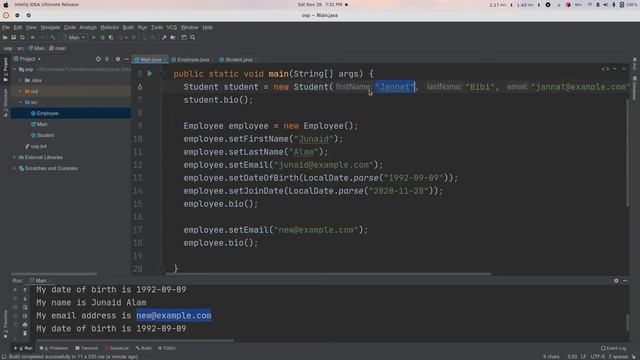The width and height of the screenshot is (640, 360).
Task: Open the Project panel gear settings
Action: coord(118,59)
